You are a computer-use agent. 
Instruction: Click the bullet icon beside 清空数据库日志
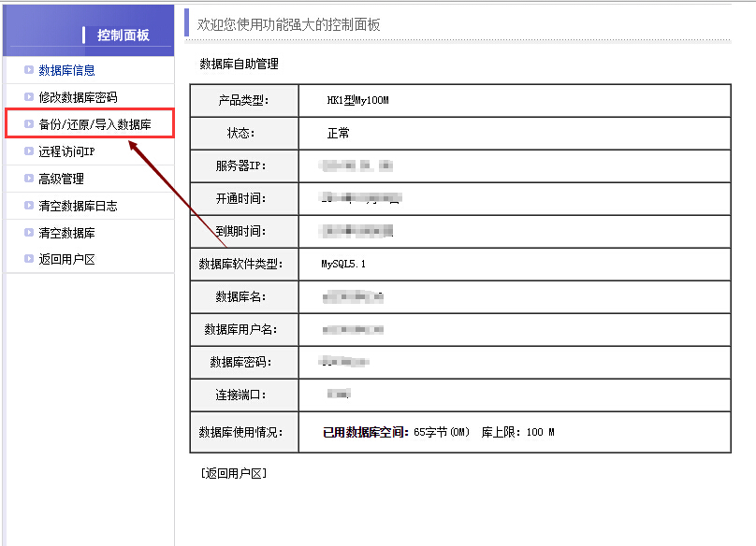pos(29,206)
